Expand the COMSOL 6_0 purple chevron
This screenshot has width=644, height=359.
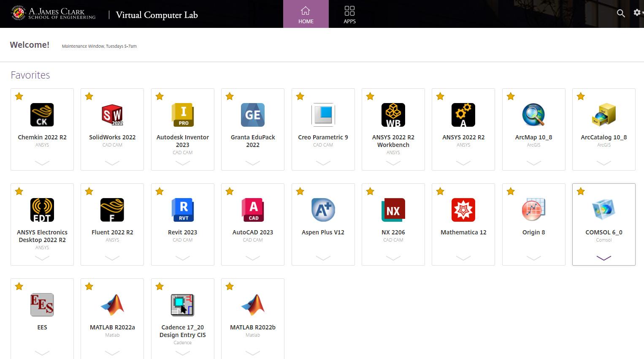pos(604,258)
